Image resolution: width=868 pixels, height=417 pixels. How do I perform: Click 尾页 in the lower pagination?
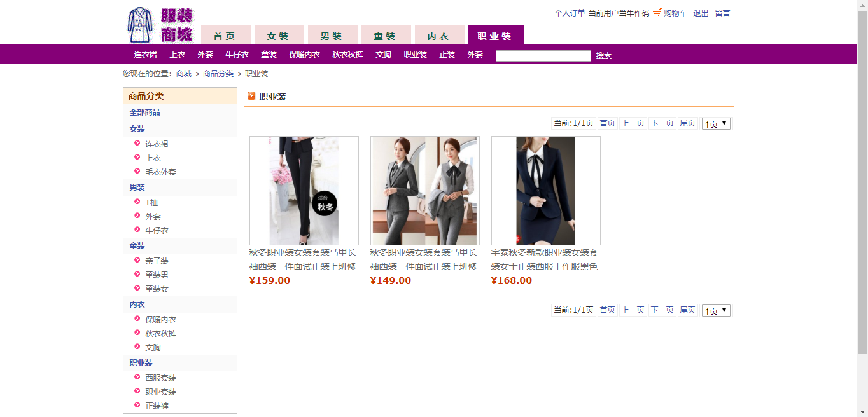pos(688,310)
